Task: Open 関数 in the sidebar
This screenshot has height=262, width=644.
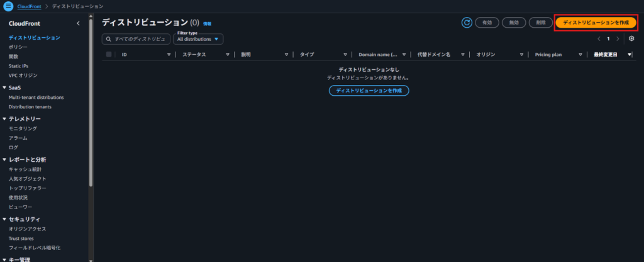Action: pos(13,56)
